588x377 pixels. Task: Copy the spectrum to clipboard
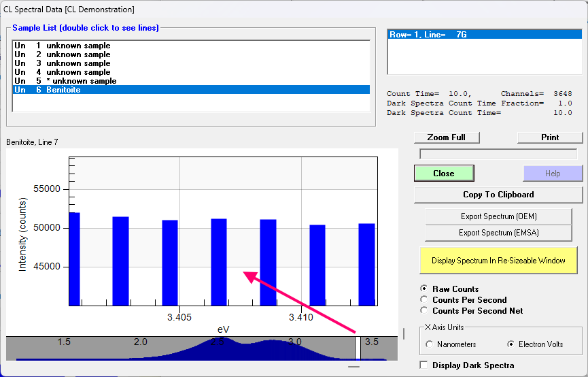pyautogui.click(x=498, y=195)
